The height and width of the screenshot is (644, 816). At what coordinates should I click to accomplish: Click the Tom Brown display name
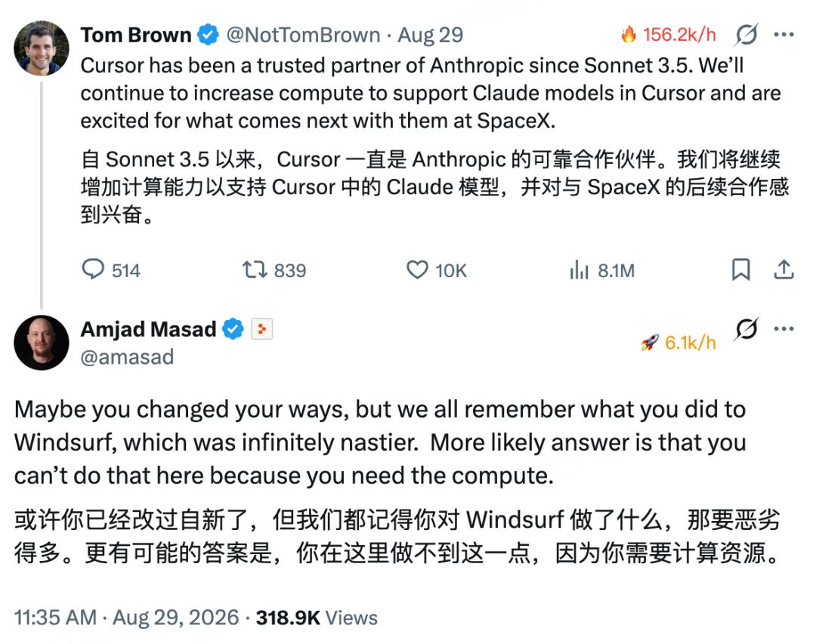pos(136,35)
